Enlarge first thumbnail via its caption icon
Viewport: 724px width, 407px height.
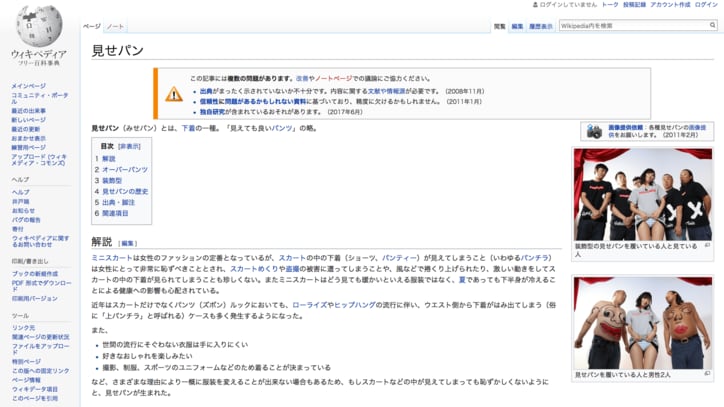click(707, 245)
